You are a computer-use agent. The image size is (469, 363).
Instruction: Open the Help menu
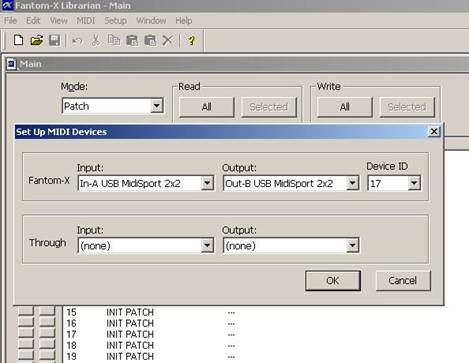184,21
